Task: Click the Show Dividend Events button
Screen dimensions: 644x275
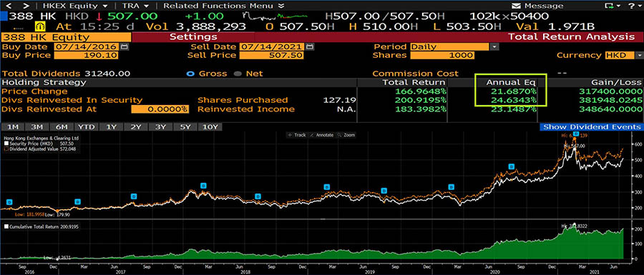Action: tap(592, 127)
